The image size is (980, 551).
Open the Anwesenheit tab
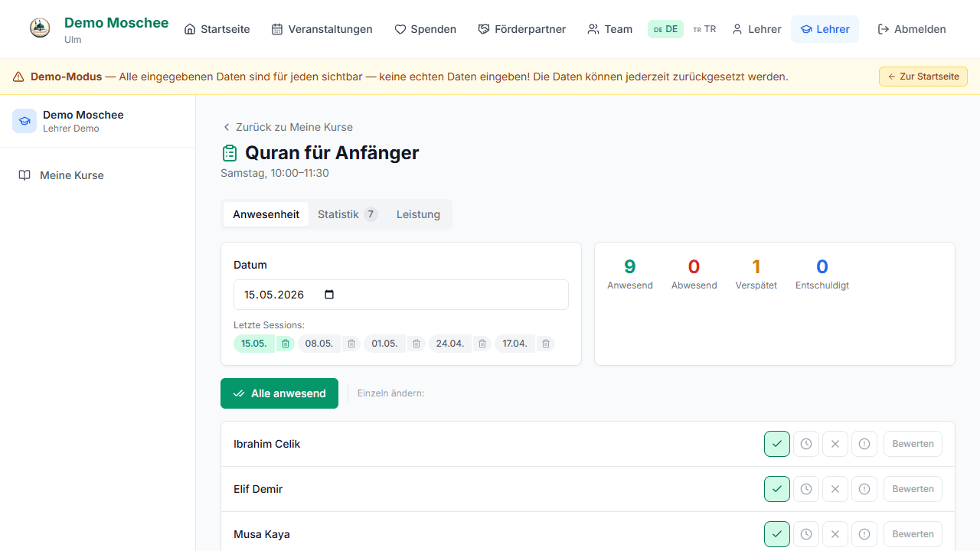[266, 214]
